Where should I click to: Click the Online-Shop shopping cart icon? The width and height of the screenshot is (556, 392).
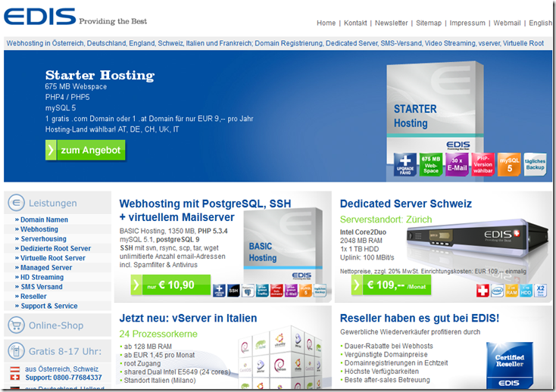[17, 325]
